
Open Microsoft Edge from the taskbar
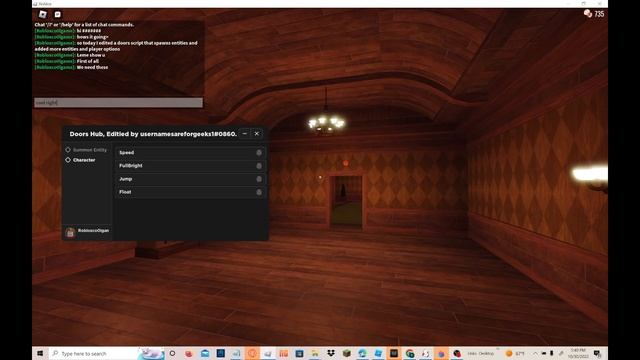362,353
